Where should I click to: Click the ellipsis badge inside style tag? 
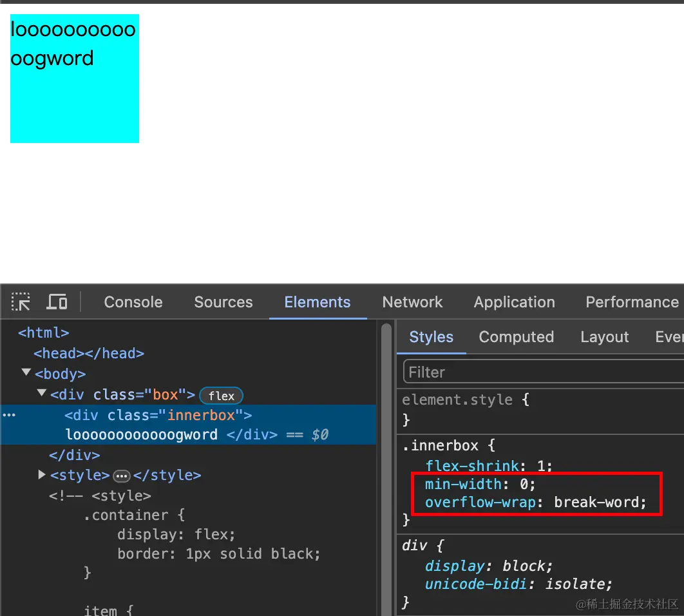pyautogui.click(x=122, y=476)
